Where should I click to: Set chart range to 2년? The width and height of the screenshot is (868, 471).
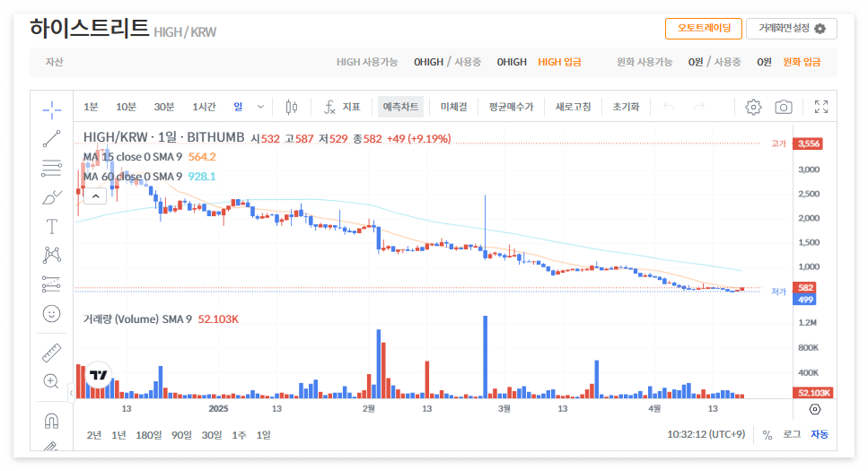coord(94,435)
